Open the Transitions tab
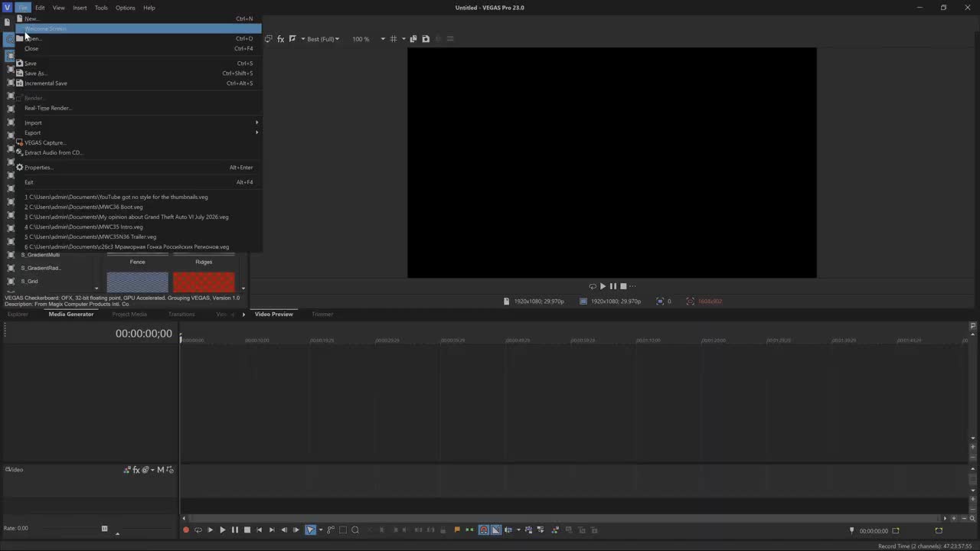Viewport: 980px width, 551px height. point(181,314)
